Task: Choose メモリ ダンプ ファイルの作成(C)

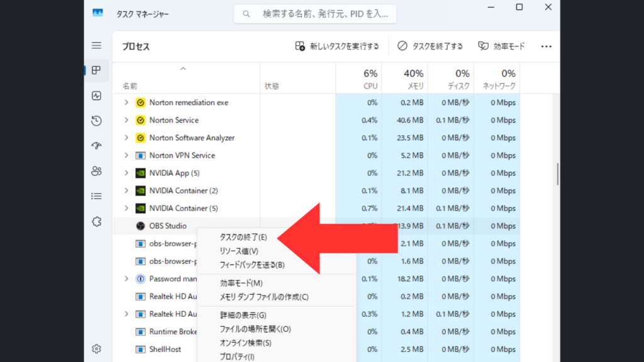Action: [264, 297]
